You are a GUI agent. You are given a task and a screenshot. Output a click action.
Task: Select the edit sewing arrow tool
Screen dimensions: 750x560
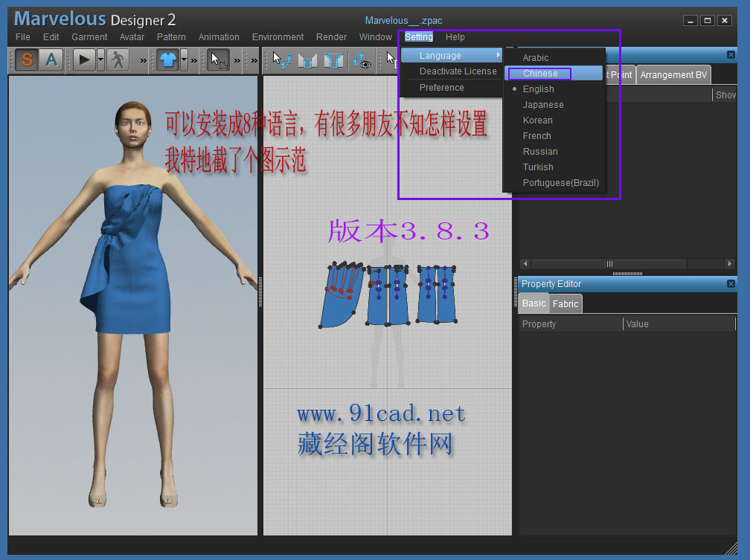pyautogui.click(x=281, y=60)
